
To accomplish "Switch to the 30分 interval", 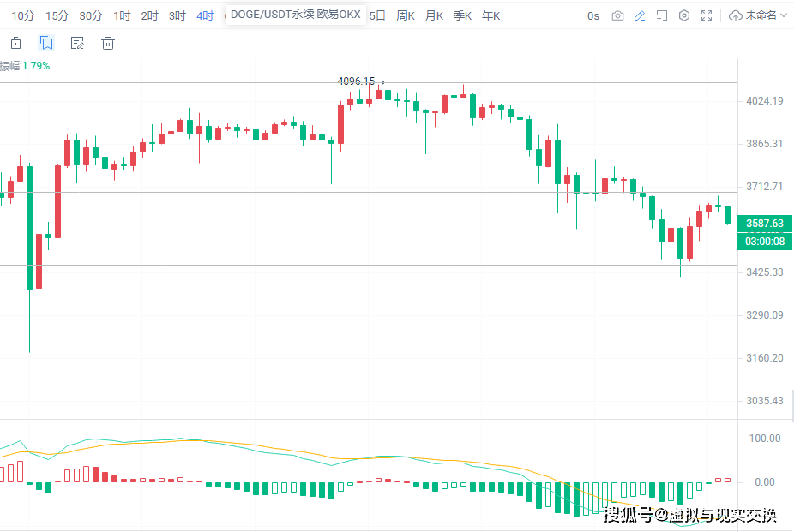I will pyautogui.click(x=91, y=15).
